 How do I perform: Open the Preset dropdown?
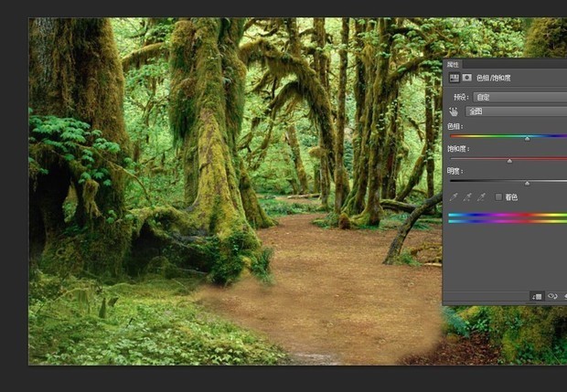(x=516, y=96)
